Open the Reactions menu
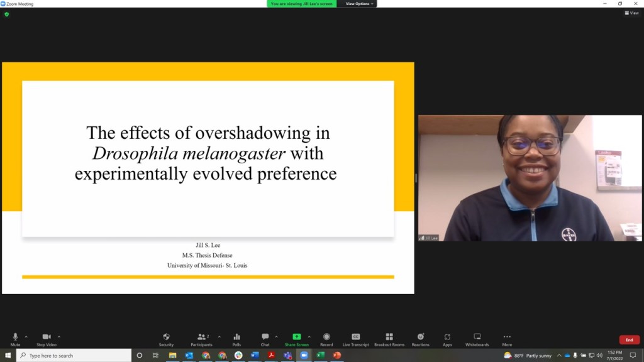644x362 pixels. [421, 338]
